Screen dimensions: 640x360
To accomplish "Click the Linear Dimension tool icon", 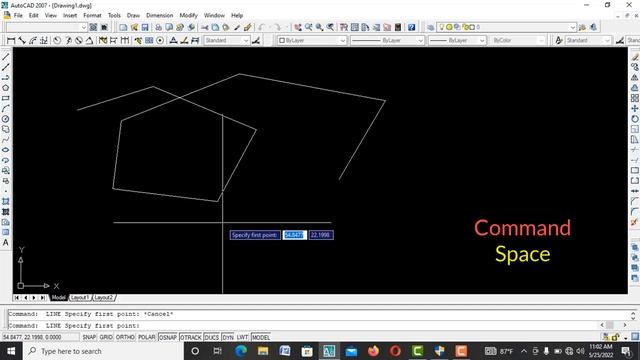I will pos(11,40).
